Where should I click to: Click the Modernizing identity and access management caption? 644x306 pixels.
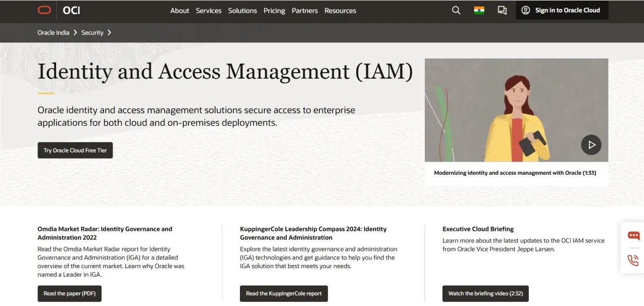pyautogui.click(x=515, y=173)
